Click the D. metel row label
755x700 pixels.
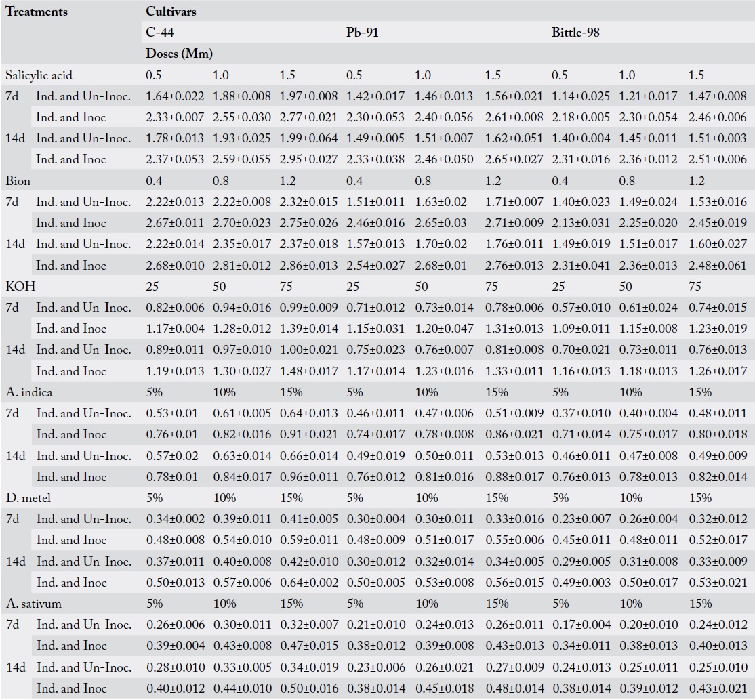point(28,498)
